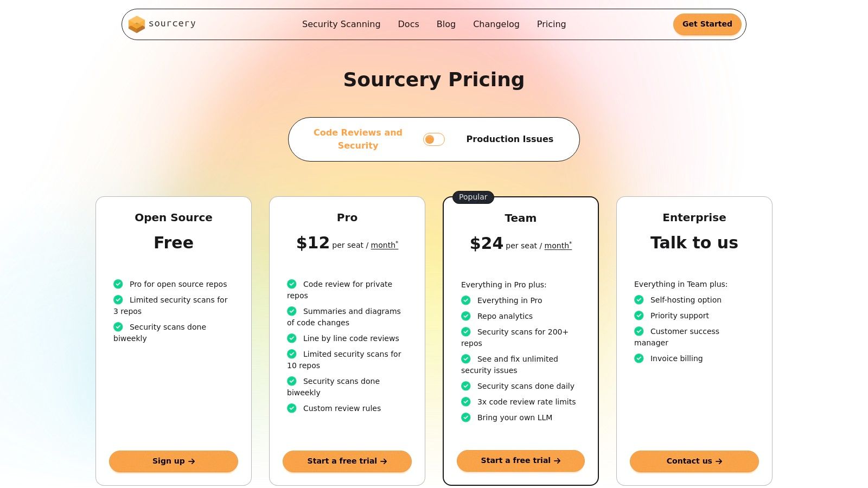Click the Get Started button
868x488 pixels.
707,24
